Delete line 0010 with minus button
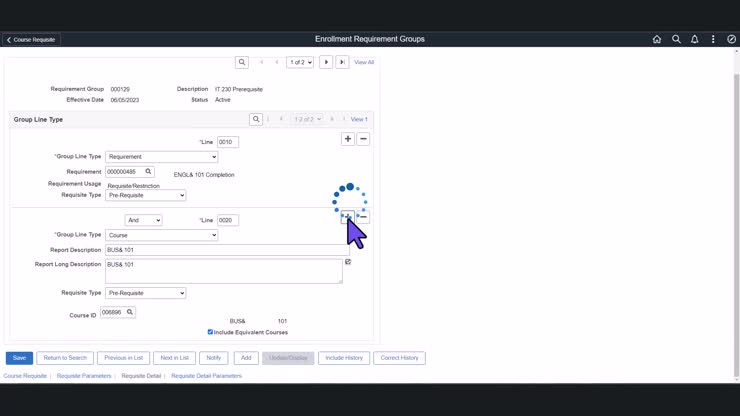This screenshot has width=740, height=416. point(363,139)
